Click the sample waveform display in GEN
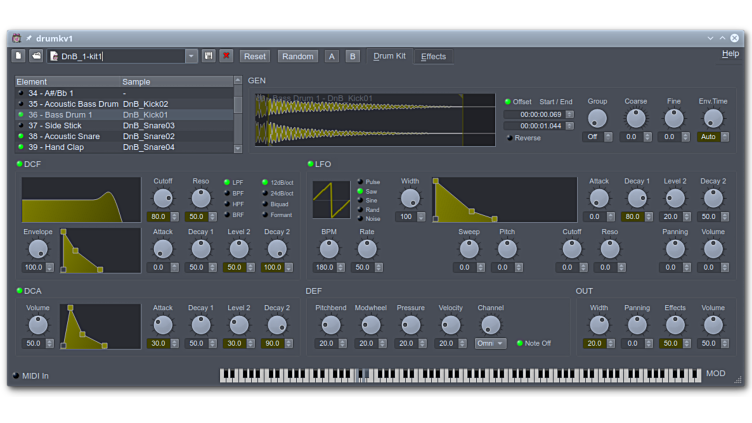 (374, 121)
